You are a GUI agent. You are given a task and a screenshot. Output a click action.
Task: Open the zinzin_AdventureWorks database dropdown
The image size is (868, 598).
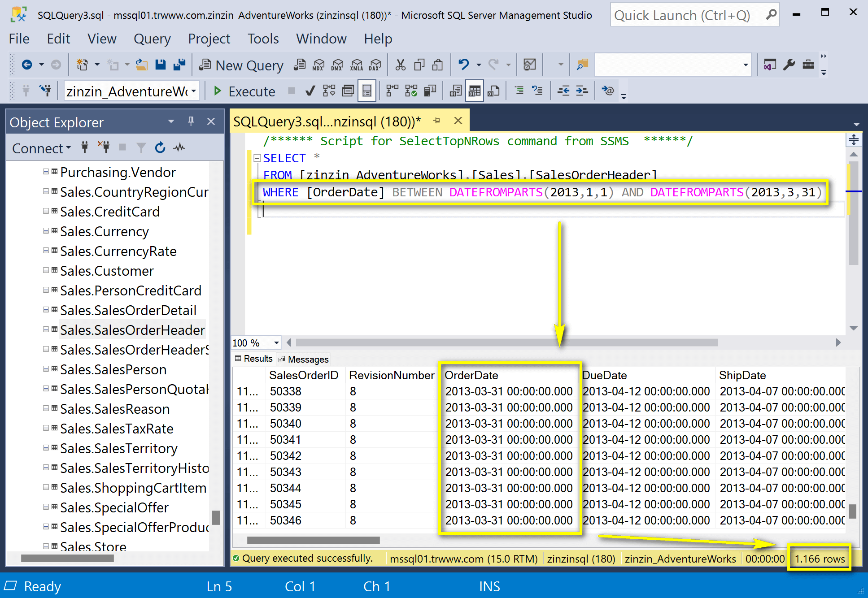click(x=194, y=91)
